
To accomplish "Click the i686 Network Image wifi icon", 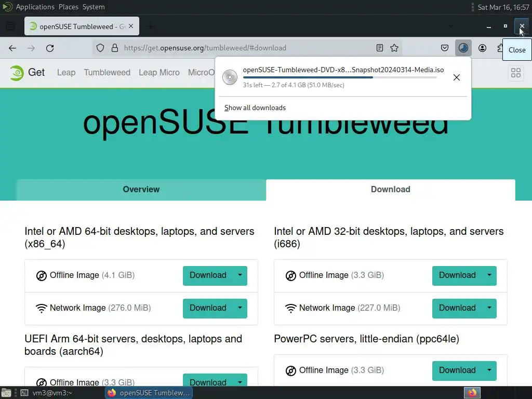I will [291, 308].
